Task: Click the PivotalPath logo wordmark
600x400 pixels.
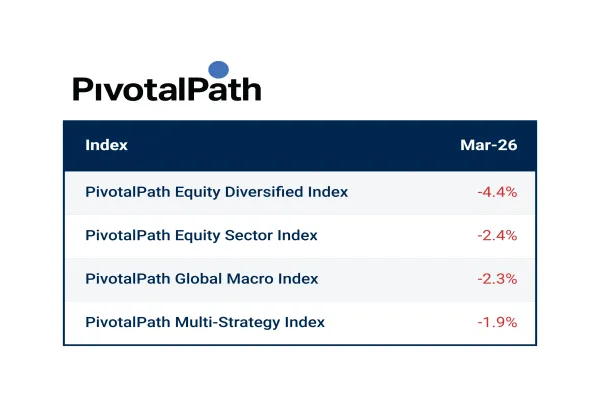Action: point(166,89)
